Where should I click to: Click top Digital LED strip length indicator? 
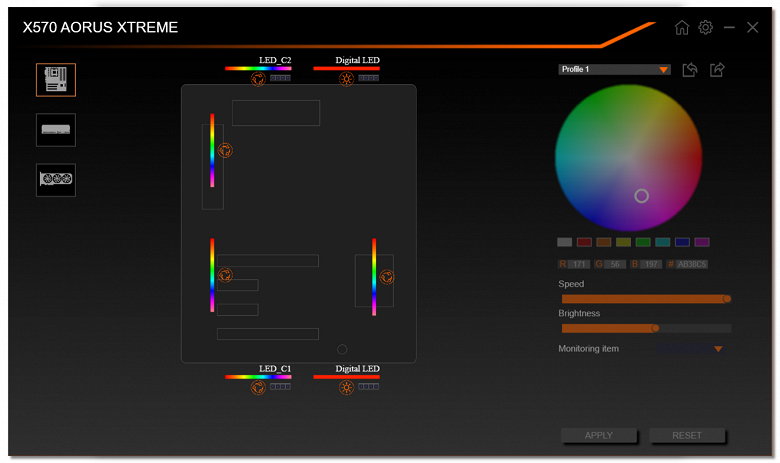click(x=369, y=78)
